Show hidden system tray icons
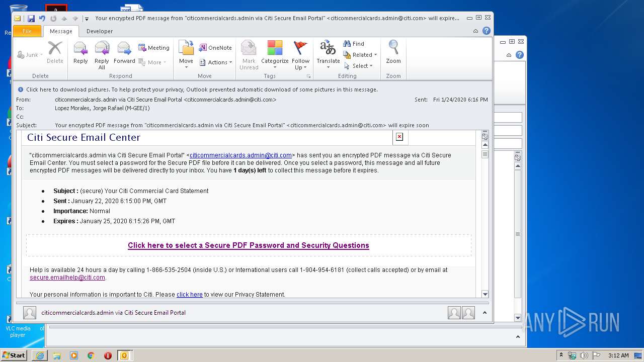 (561, 355)
